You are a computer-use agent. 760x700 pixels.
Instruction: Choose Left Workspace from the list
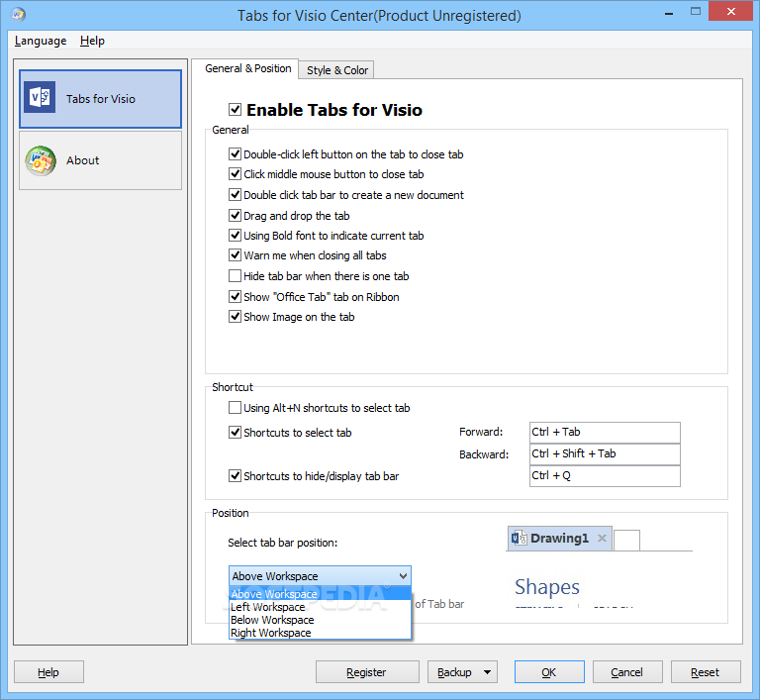click(320, 607)
